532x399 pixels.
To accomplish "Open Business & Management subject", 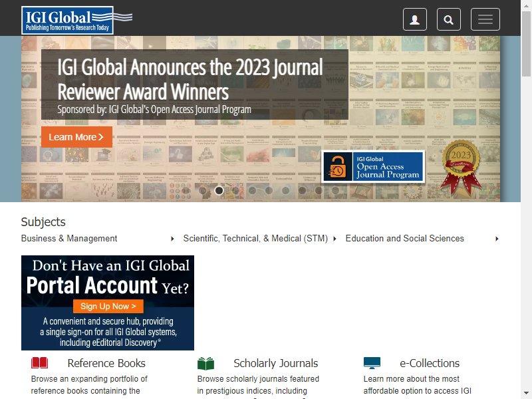I will tap(69, 239).
